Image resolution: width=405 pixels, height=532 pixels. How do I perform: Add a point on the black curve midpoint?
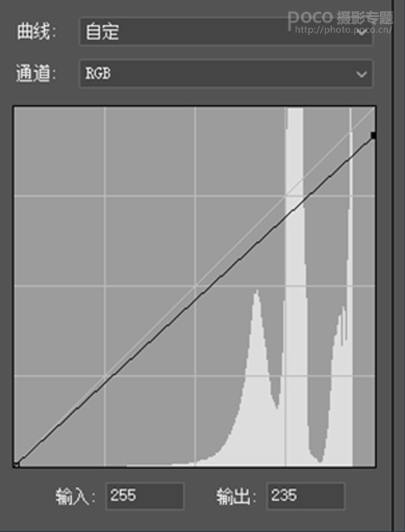(x=195, y=300)
